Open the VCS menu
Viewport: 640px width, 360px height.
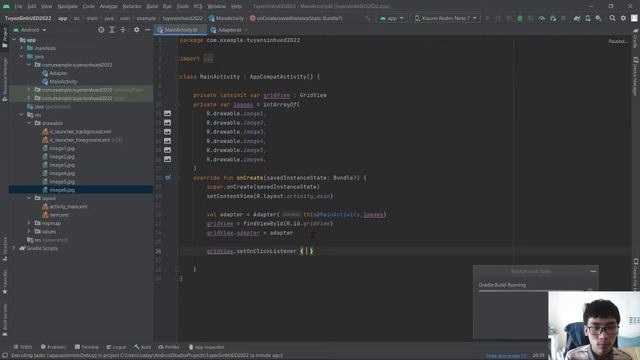pos(198,6)
